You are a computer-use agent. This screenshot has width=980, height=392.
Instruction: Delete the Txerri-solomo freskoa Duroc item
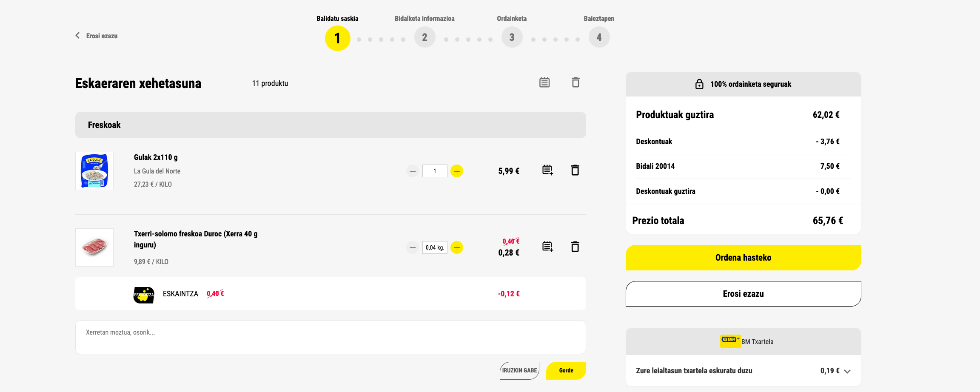575,247
